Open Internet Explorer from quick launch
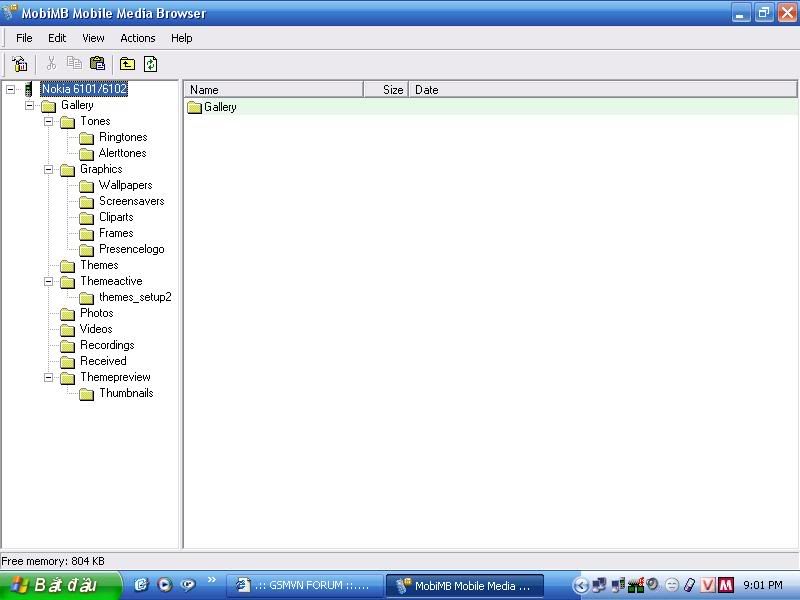Image resolution: width=800 pixels, height=600 pixels. (141, 585)
